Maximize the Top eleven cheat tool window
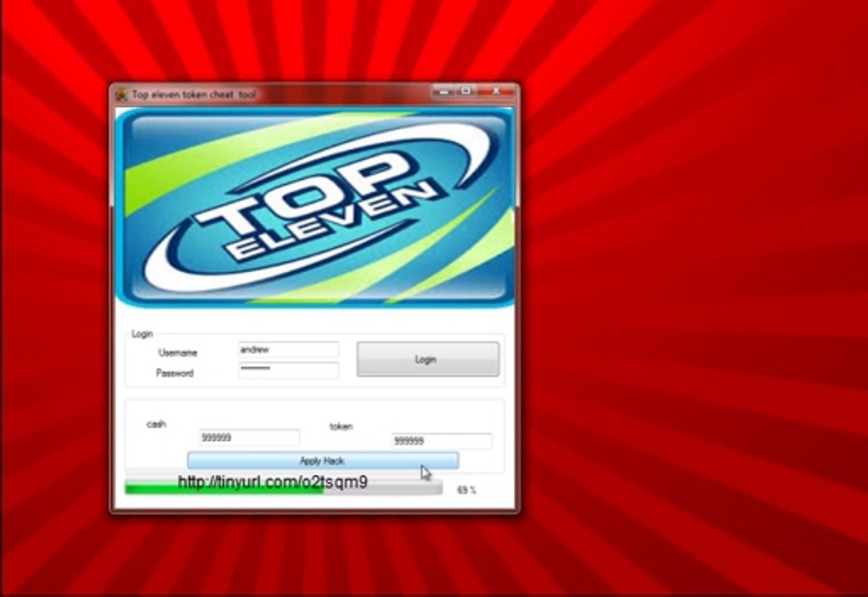 (x=466, y=91)
